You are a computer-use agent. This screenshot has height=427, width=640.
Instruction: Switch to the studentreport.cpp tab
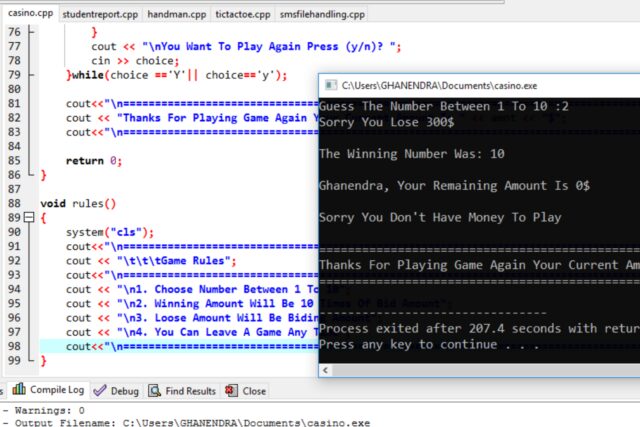click(100, 14)
